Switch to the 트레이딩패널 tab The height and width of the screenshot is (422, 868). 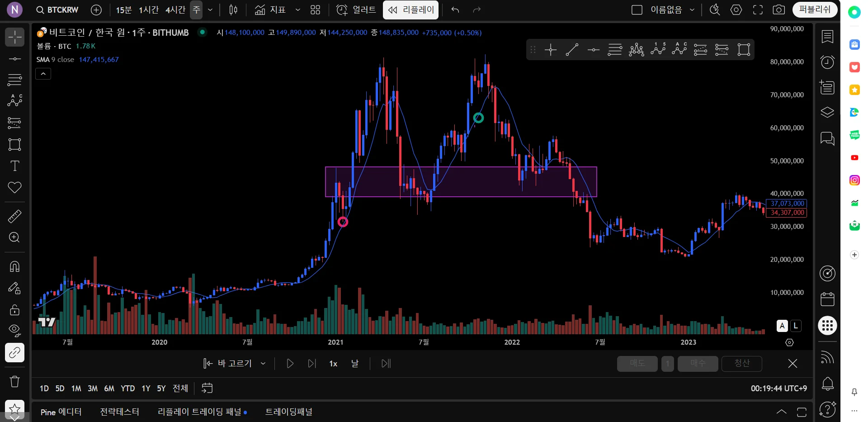click(x=289, y=412)
